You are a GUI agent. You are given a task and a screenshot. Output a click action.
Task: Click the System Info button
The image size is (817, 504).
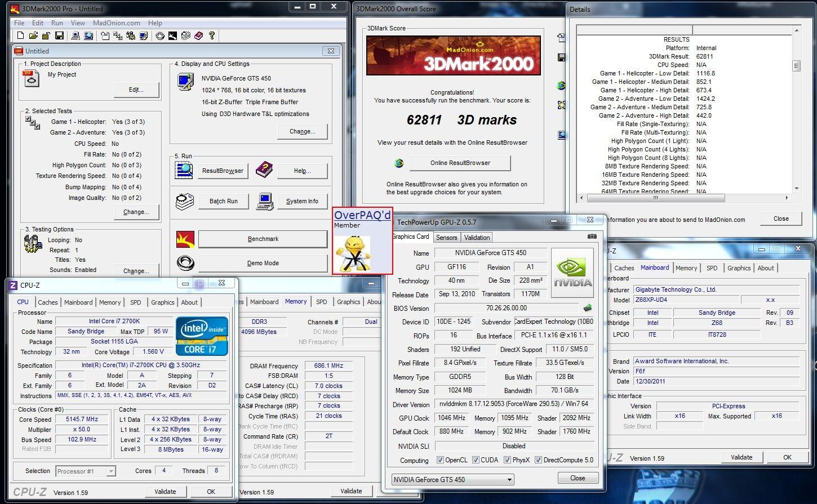pyautogui.click(x=302, y=201)
